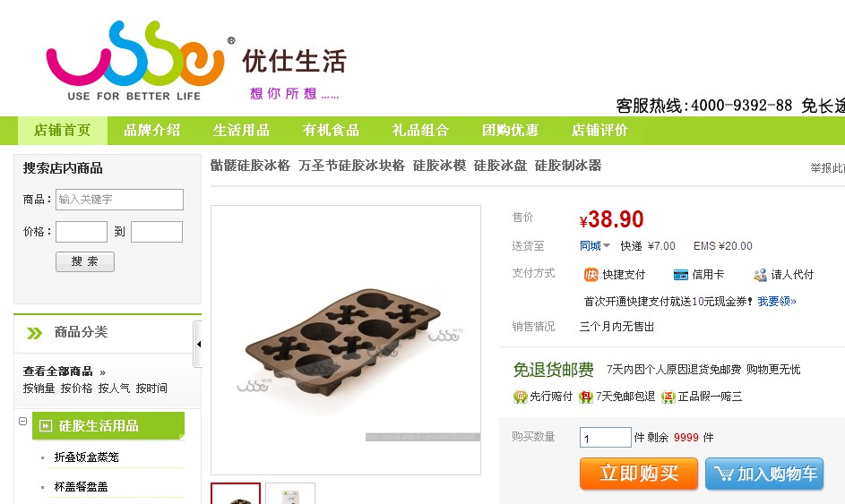
Task: Open the 同城 delivery location dropdown
Action: [x=594, y=246]
